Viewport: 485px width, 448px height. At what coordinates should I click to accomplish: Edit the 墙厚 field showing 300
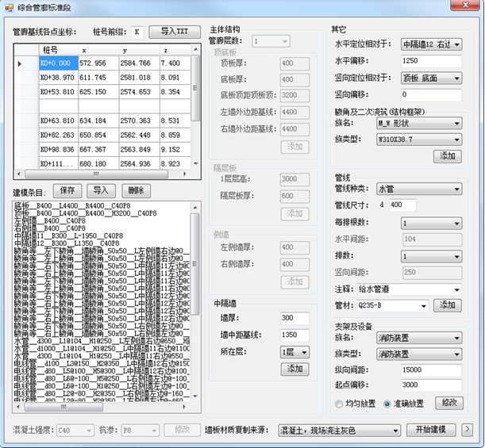coord(294,318)
